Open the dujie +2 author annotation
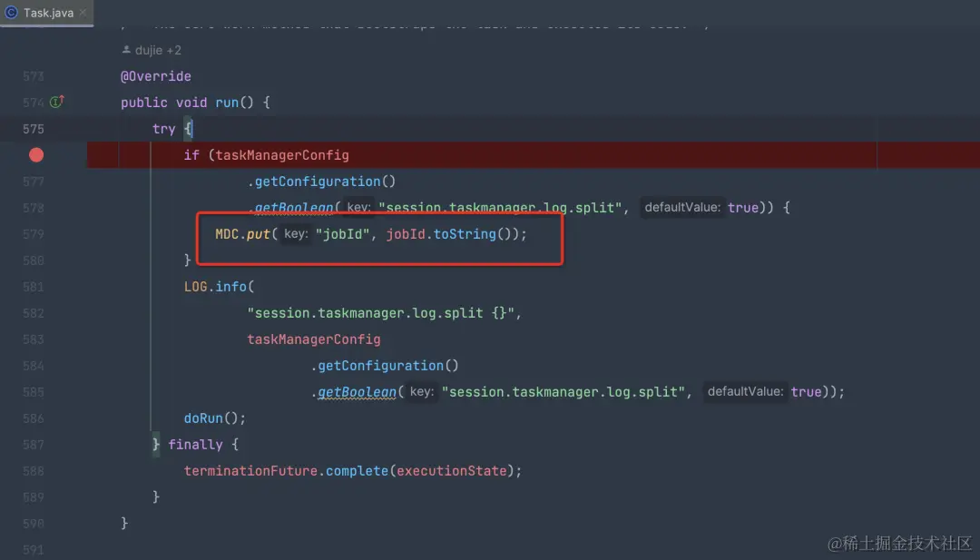The image size is (980, 560). tap(152, 50)
